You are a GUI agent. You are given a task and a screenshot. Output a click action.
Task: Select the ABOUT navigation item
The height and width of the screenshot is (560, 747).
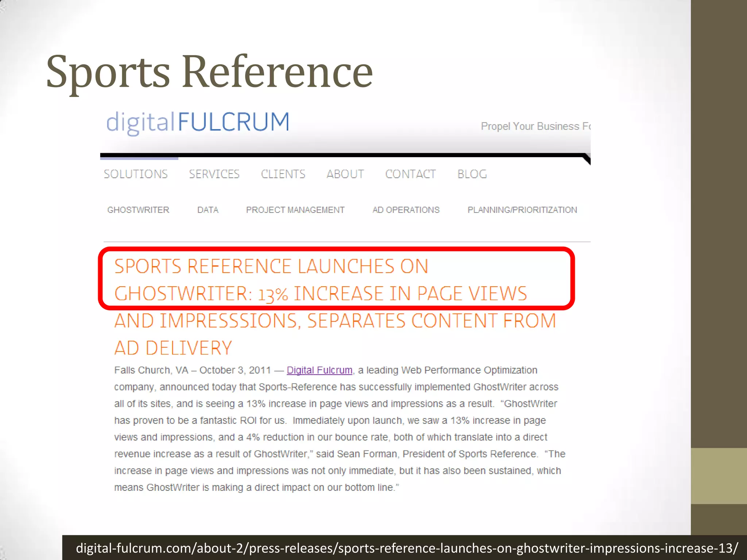coord(345,174)
